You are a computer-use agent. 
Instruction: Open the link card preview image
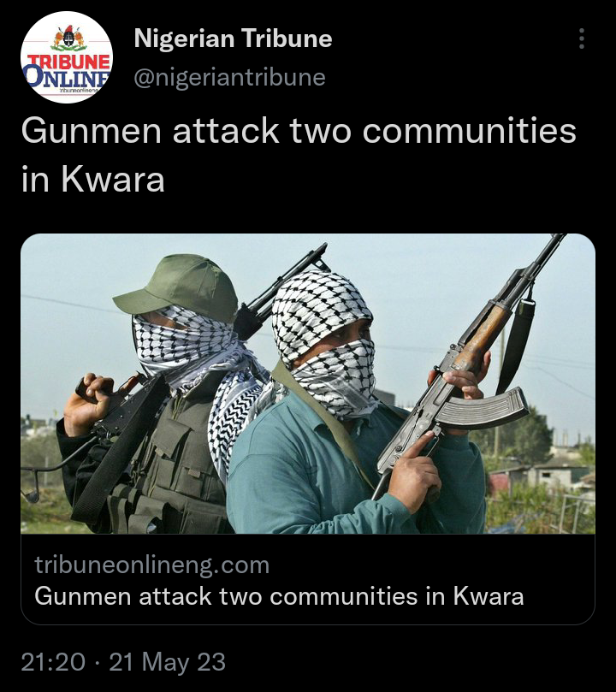pos(308,383)
